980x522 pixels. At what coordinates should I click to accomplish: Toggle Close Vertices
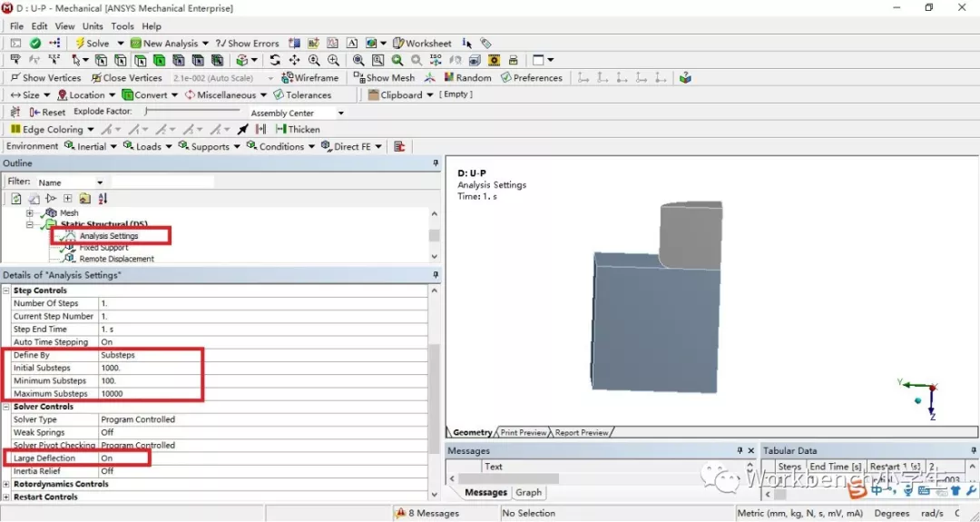127,77
